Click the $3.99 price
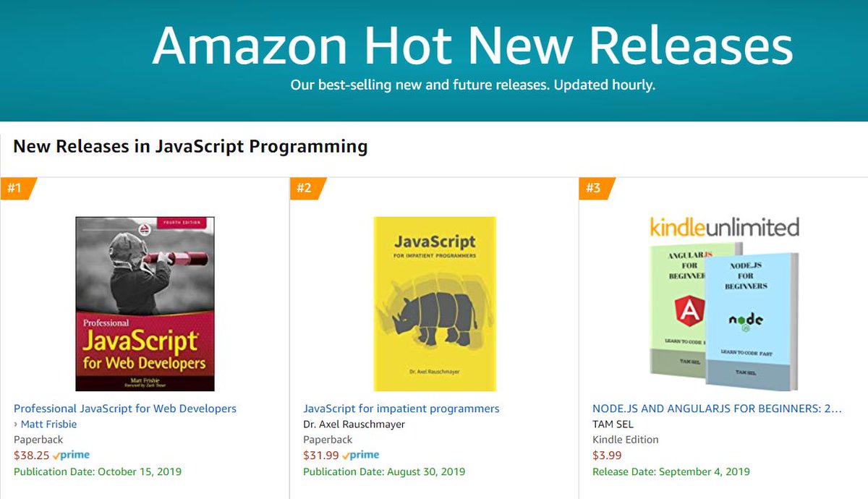The width and height of the screenshot is (868, 499). click(x=607, y=456)
